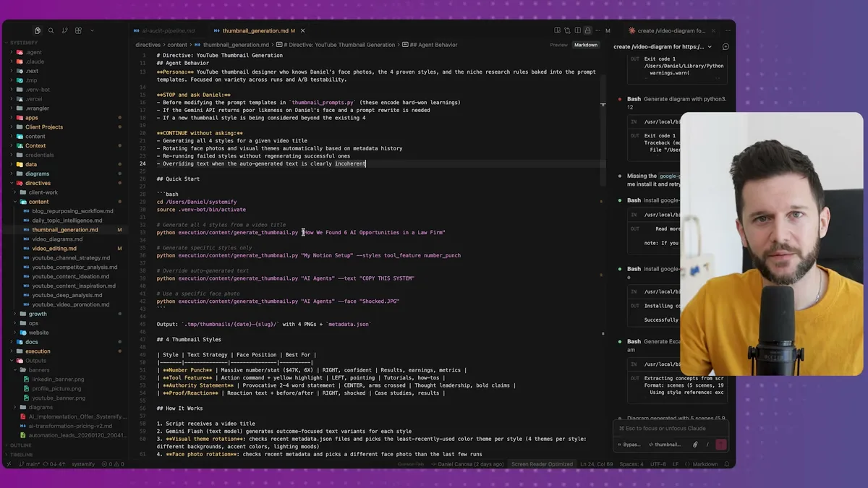Open the Extensions view icon
868x488 pixels.
click(78, 31)
